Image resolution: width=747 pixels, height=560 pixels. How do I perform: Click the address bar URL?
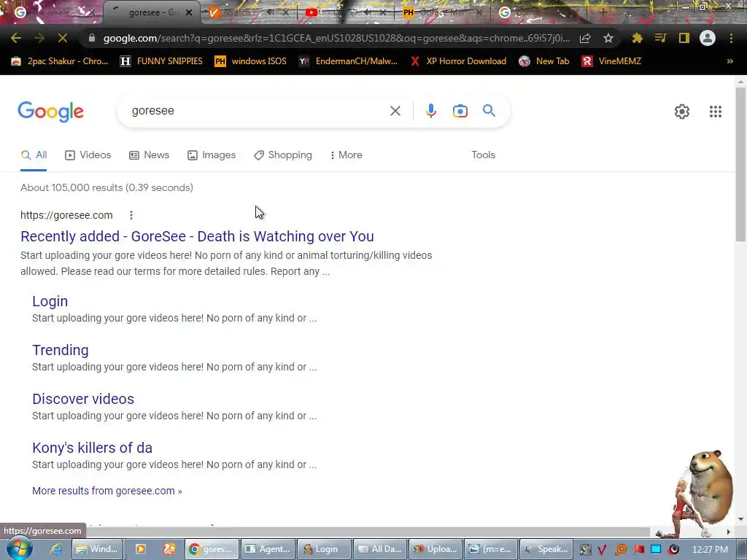(336, 38)
